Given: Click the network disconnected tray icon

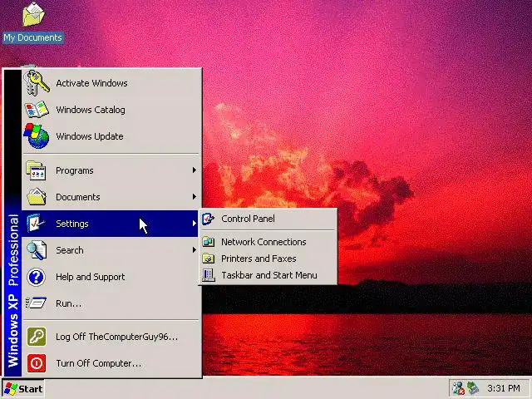Looking at the screenshot, I should coord(458,388).
